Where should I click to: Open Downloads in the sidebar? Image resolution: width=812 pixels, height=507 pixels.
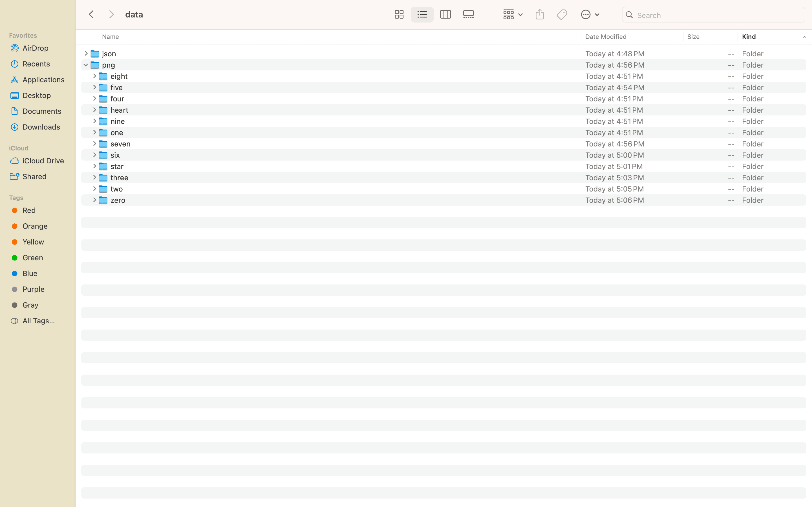[41, 127]
